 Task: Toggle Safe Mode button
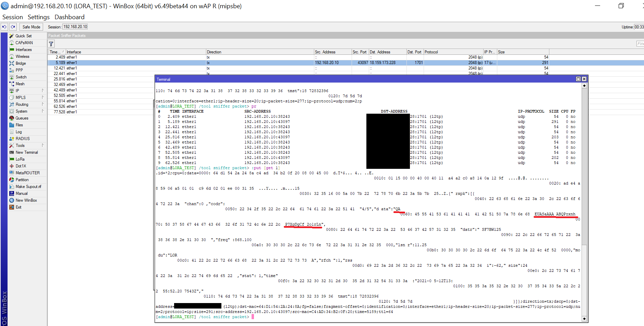[31, 27]
